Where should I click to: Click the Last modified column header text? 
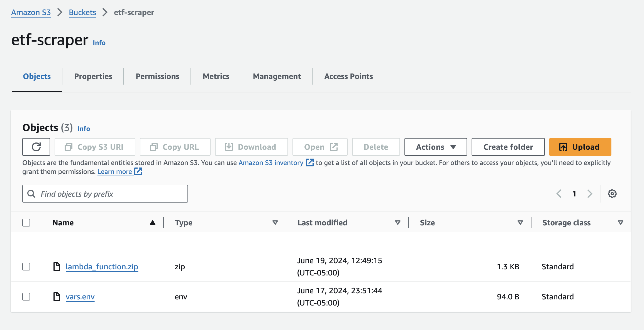coord(322,223)
